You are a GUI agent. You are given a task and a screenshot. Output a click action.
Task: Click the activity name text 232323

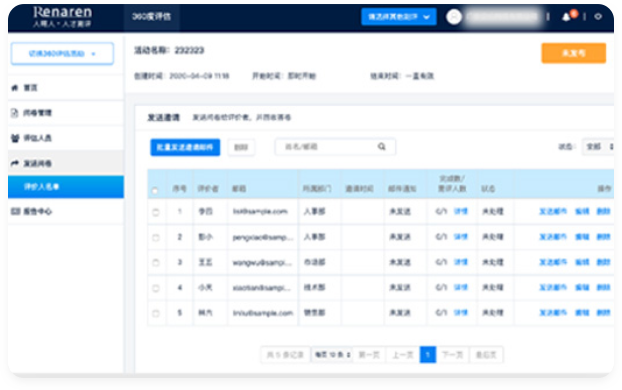(189, 50)
